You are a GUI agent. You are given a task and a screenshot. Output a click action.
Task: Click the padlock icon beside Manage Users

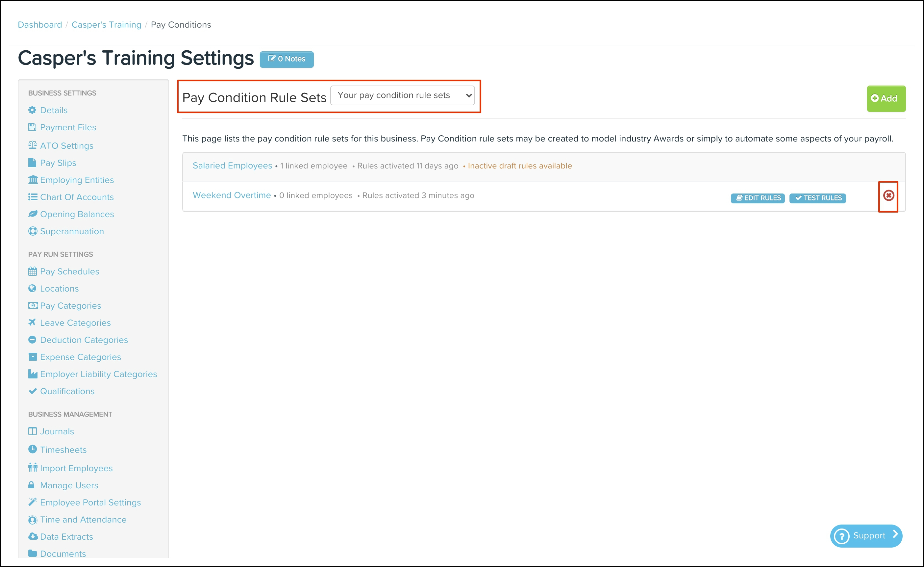[32, 485]
